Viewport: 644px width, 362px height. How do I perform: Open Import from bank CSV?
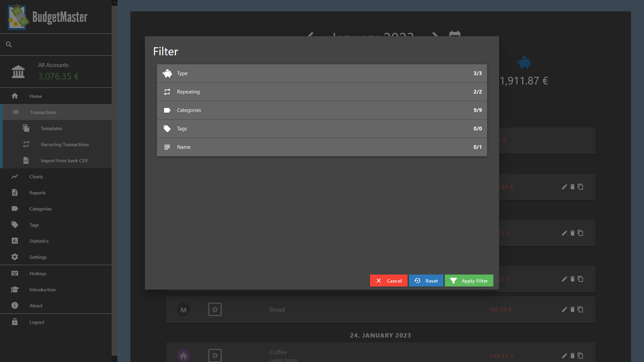(57, 161)
